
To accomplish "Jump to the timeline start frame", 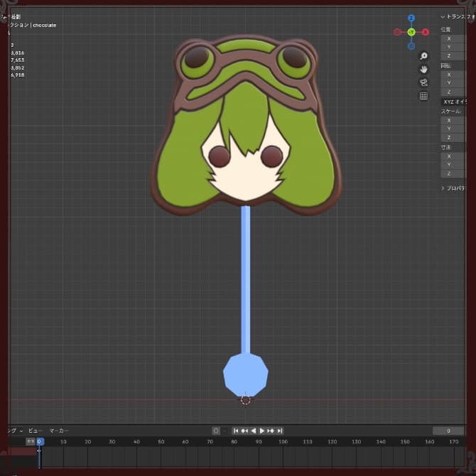I will [x=237, y=431].
